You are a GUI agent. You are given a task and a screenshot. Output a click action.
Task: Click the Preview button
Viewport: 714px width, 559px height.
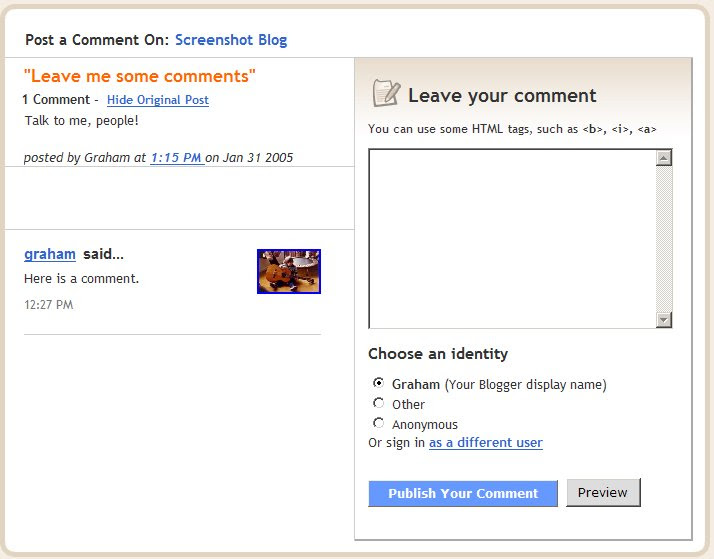click(603, 493)
